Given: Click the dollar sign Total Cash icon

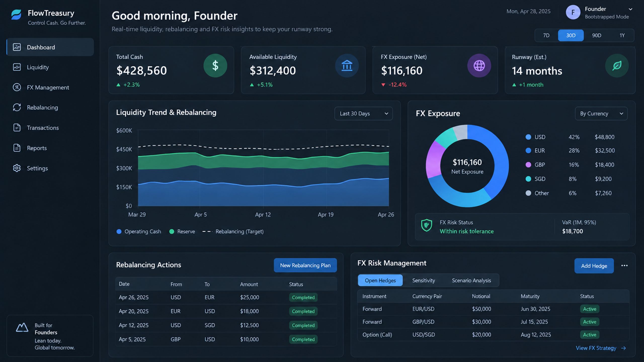Looking at the screenshot, I should (x=215, y=65).
